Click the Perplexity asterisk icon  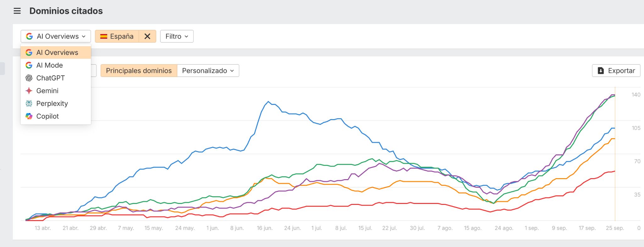coord(29,103)
